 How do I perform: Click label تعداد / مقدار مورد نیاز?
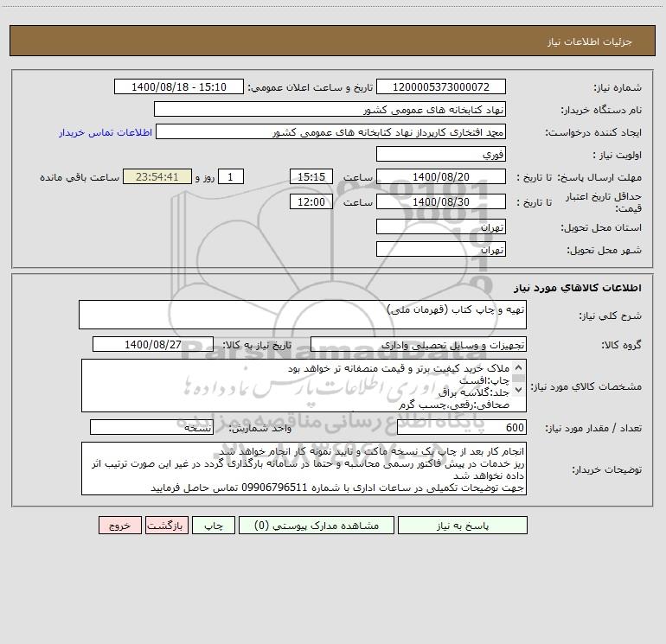point(593,428)
